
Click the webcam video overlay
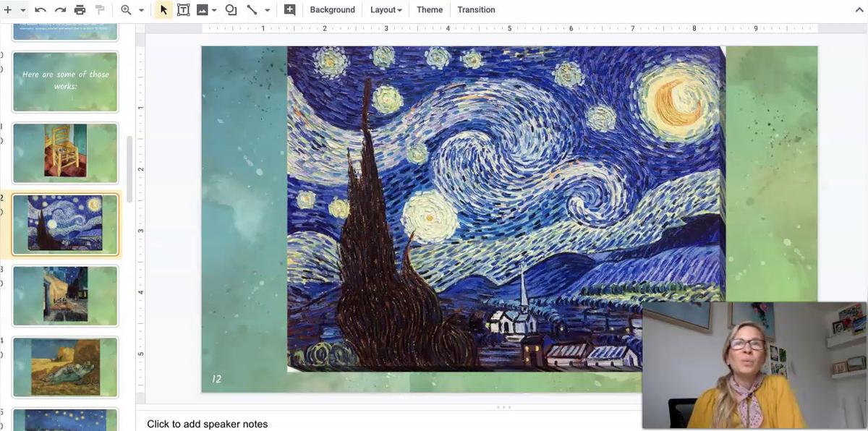(x=754, y=365)
